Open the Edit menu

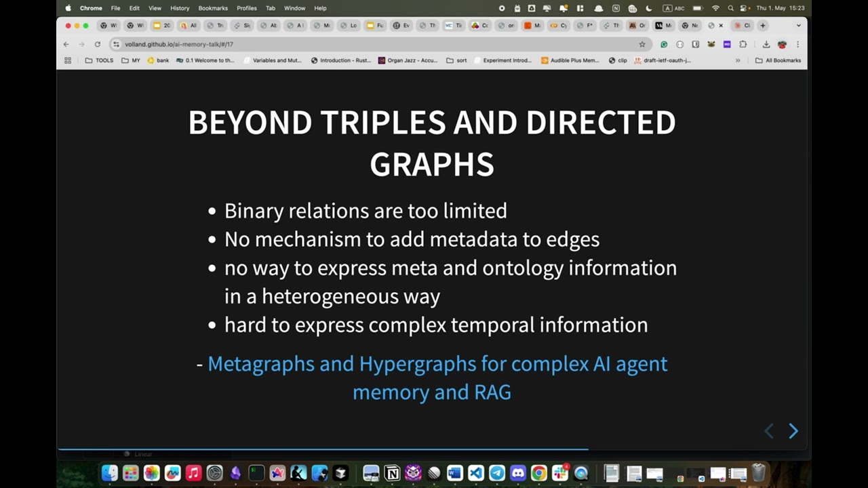click(x=134, y=8)
